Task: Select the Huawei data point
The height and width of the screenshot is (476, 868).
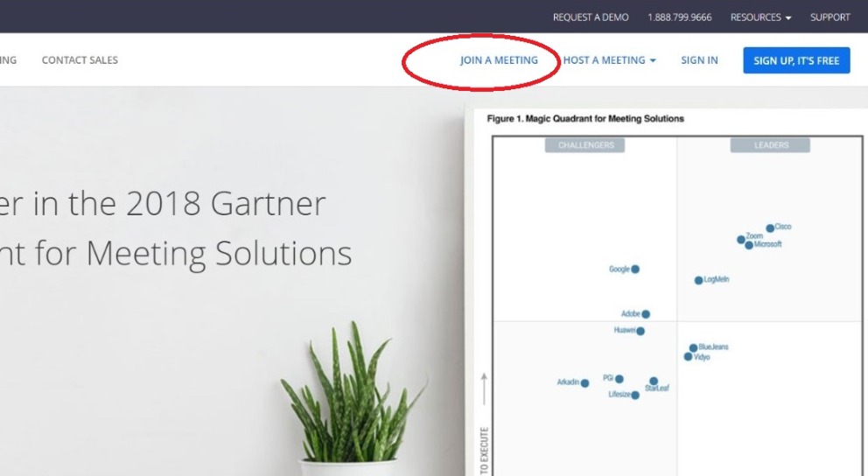Action: pyautogui.click(x=640, y=332)
